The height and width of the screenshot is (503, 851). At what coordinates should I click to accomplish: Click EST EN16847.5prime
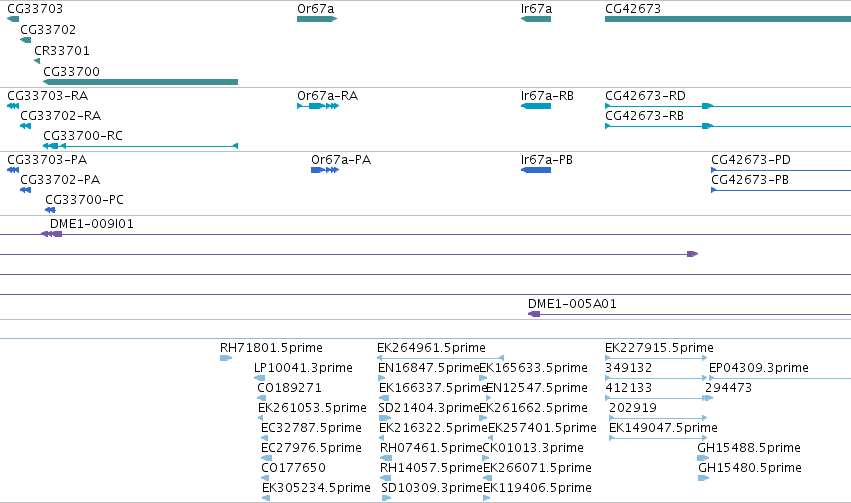pyautogui.click(x=429, y=367)
